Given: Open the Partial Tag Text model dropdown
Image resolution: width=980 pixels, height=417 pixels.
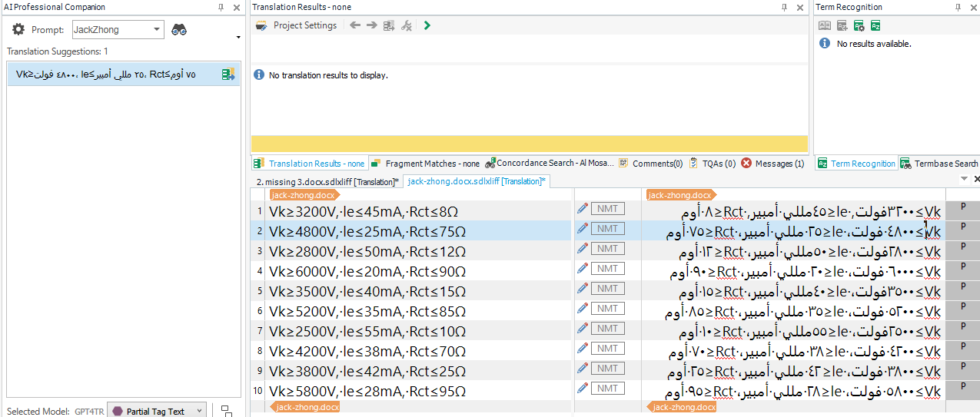Looking at the screenshot, I should [x=156, y=411].
